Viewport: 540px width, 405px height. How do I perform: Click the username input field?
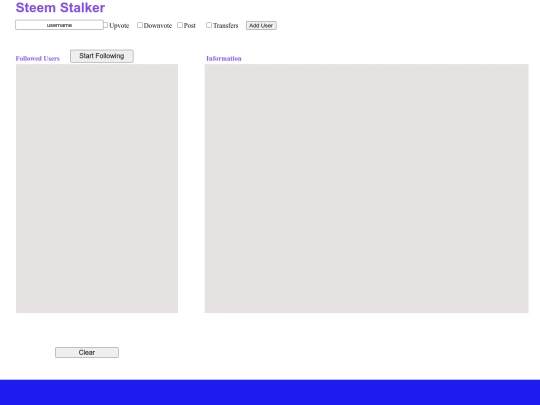tap(59, 25)
